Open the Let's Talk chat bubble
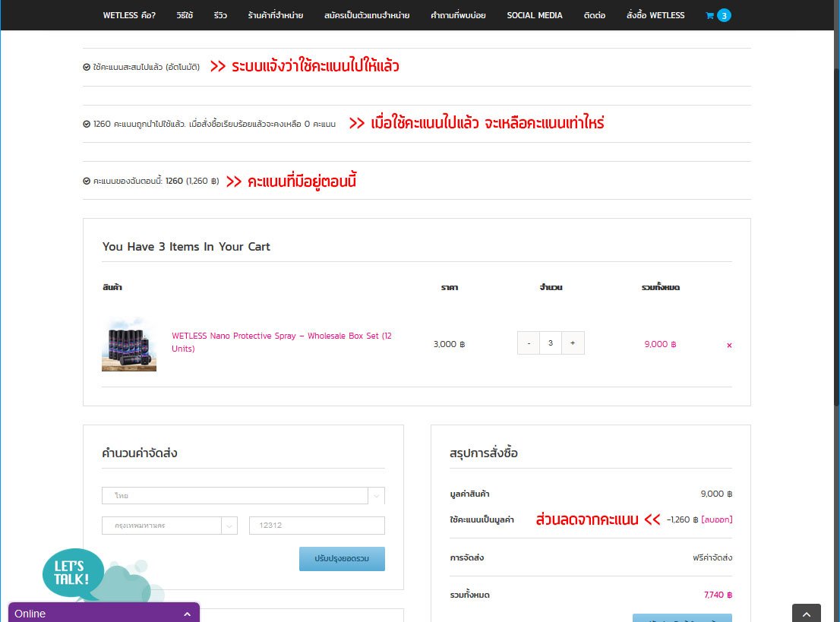 tap(72, 572)
